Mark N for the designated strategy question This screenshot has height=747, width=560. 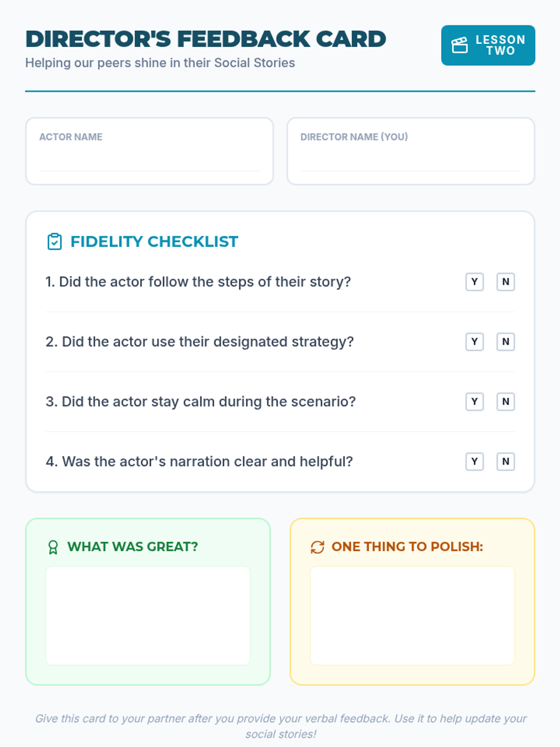pyautogui.click(x=505, y=342)
